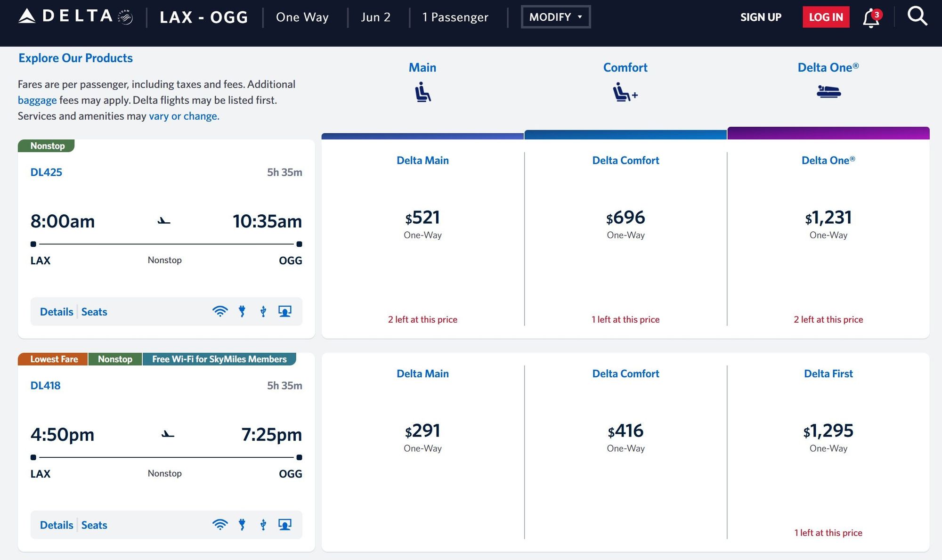Viewport: 942px width, 560px height.
Task: Expand the MODIFY search dropdown
Action: coord(556,17)
